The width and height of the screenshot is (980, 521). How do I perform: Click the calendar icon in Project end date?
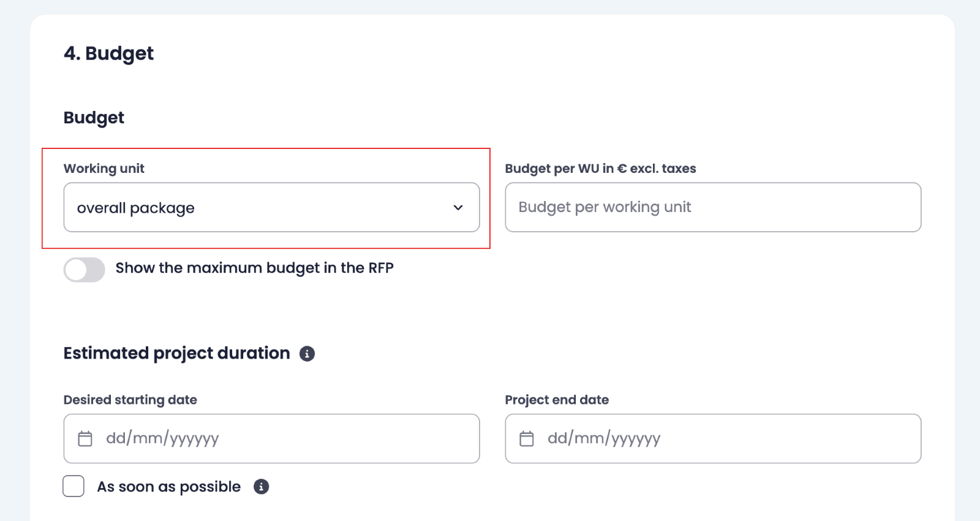click(x=527, y=439)
